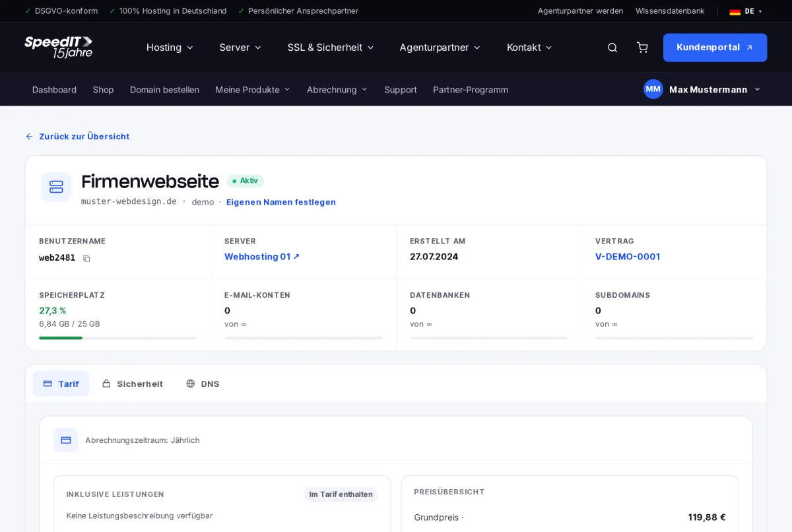Open Max Mustermann account menu chevron
Screen dimensions: 792x532
[757, 89]
